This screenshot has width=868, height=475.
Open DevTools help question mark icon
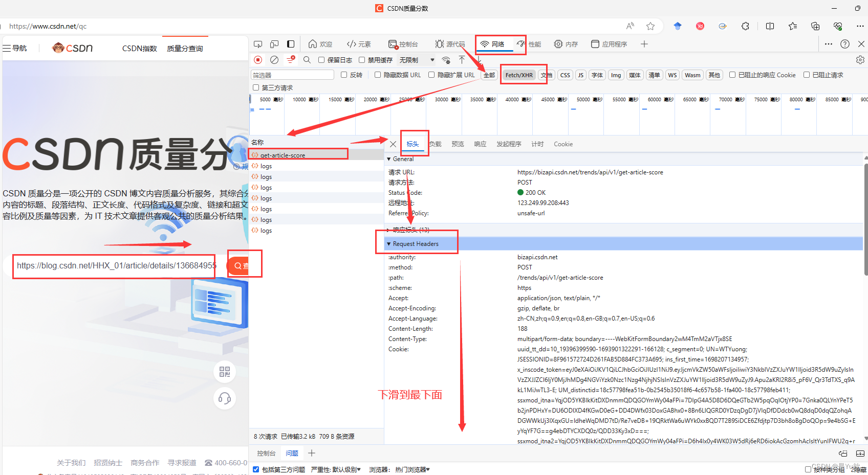[x=845, y=44]
